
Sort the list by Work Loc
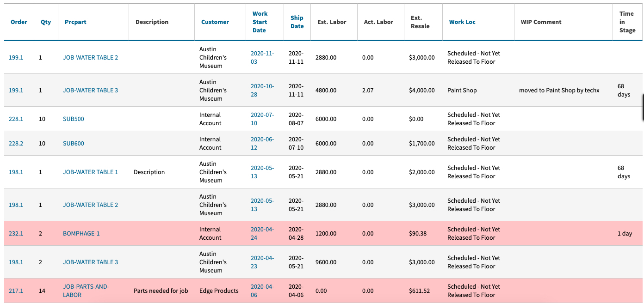coord(462,21)
